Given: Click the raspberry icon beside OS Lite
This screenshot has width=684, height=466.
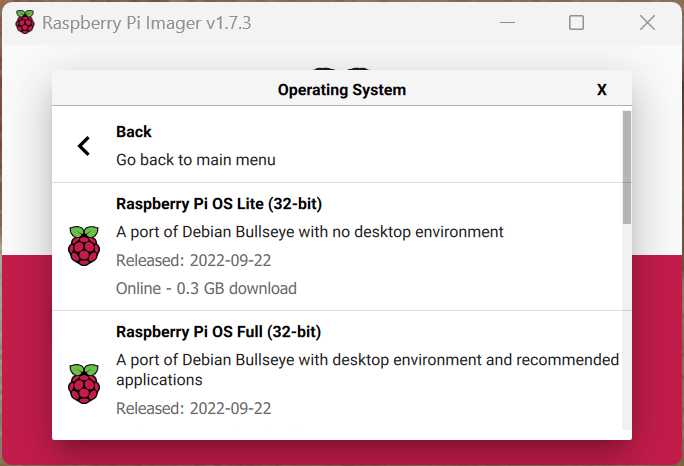Looking at the screenshot, I should [x=84, y=246].
